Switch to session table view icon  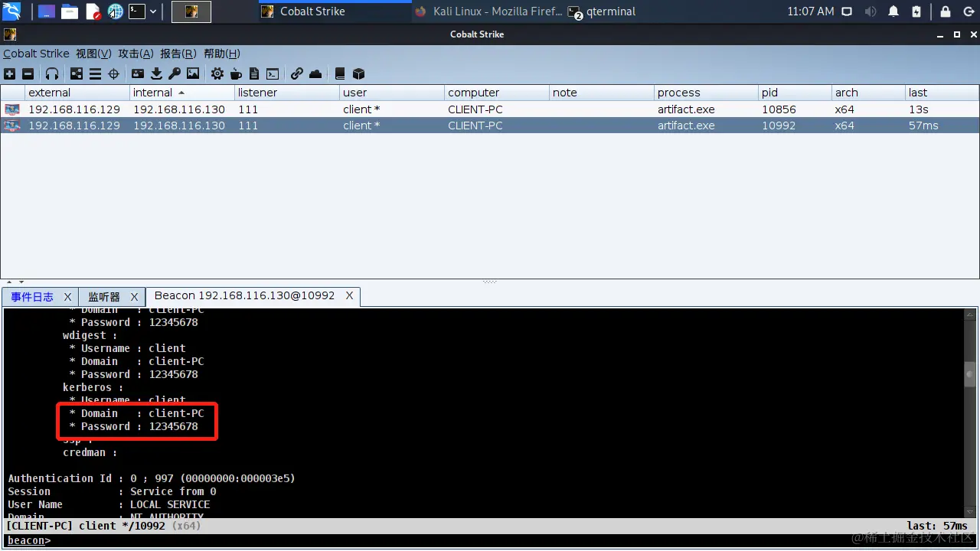(x=95, y=73)
